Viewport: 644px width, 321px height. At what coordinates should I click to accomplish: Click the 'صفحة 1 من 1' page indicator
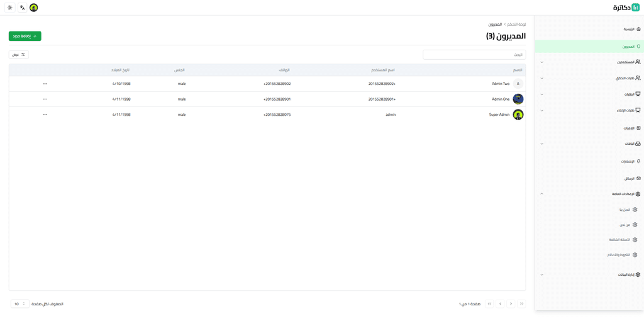[x=469, y=304]
